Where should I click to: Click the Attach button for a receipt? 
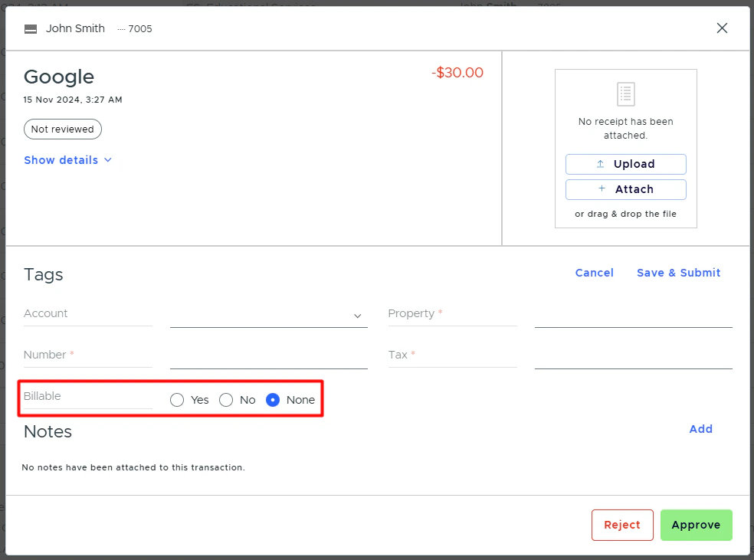625,189
